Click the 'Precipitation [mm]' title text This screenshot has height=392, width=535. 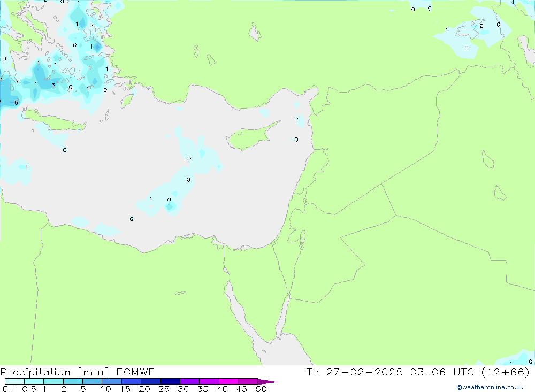tap(55, 372)
